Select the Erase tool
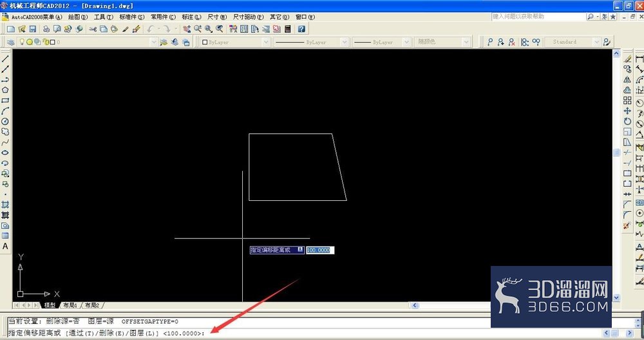The image size is (644, 340). click(x=627, y=59)
